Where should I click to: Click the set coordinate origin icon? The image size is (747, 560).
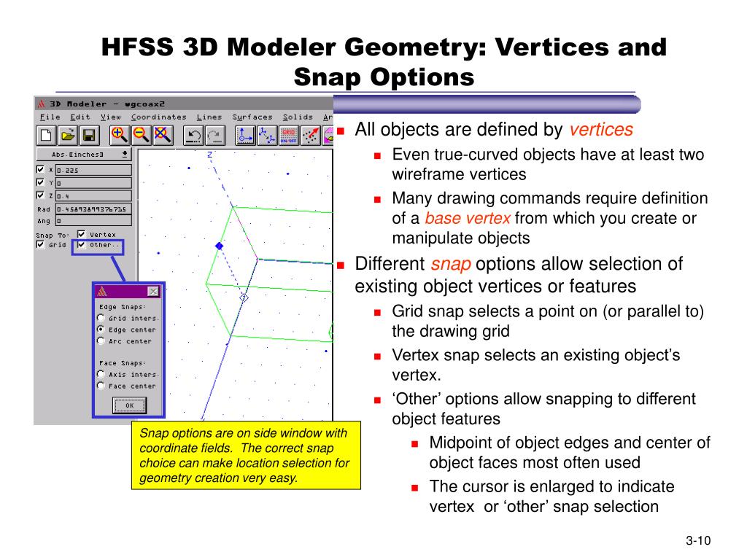tap(245, 136)
